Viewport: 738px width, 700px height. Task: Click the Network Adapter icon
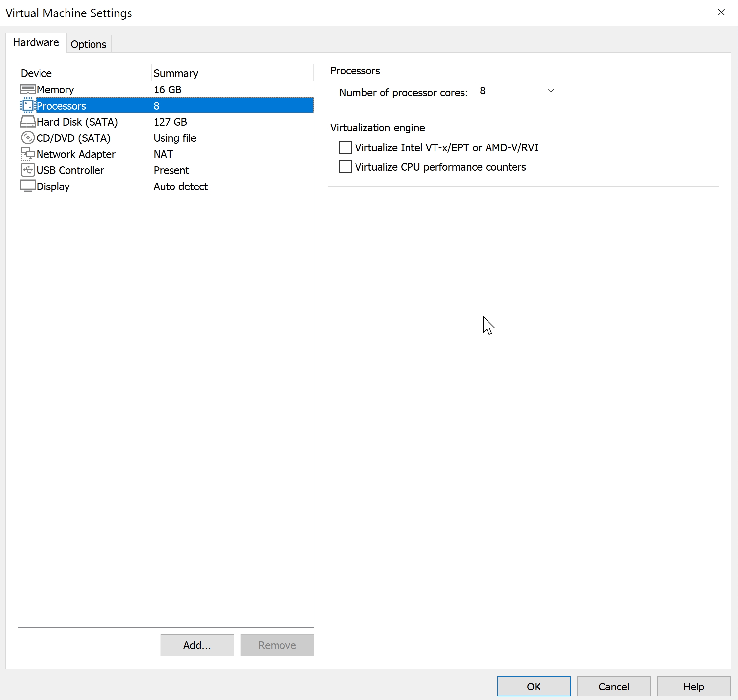(x=28, y=154)
